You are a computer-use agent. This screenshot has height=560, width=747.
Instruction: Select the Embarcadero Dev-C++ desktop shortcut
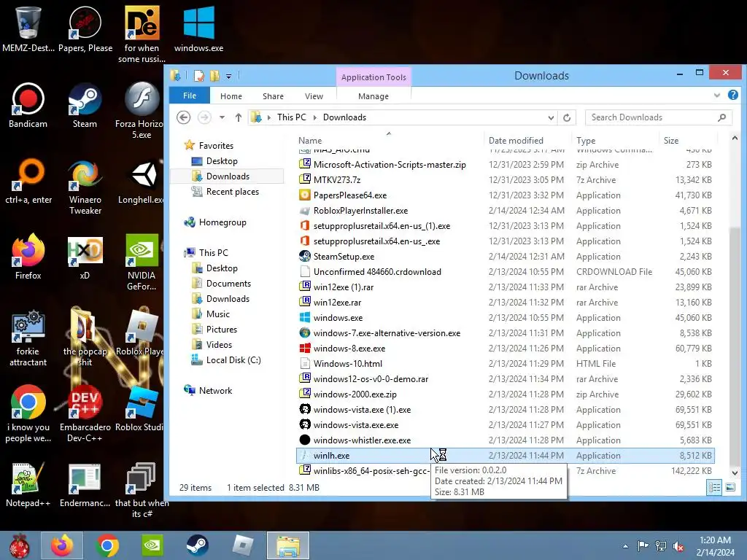coord(85,413)
